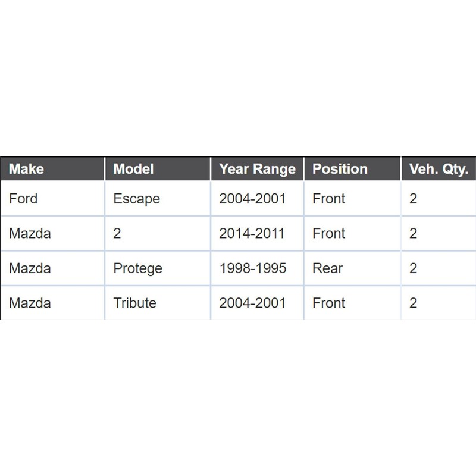Select the Year Range column header
The width and height of the screenshot is (476, 476).
point(257,169)
